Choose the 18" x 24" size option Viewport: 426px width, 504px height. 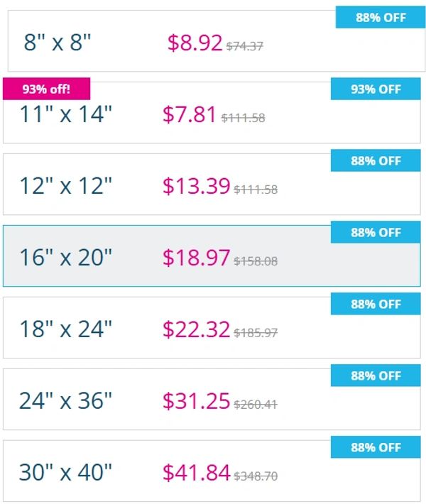click(65, 330)
